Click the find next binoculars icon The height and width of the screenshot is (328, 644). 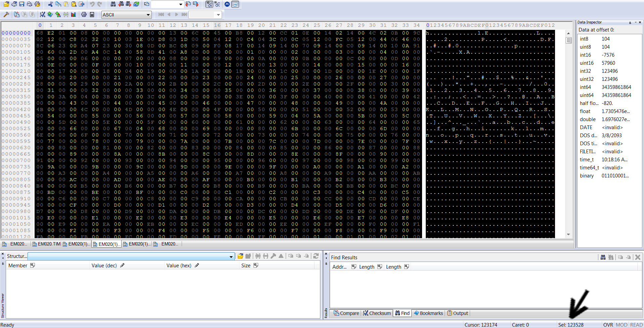[x=129, y=4]
